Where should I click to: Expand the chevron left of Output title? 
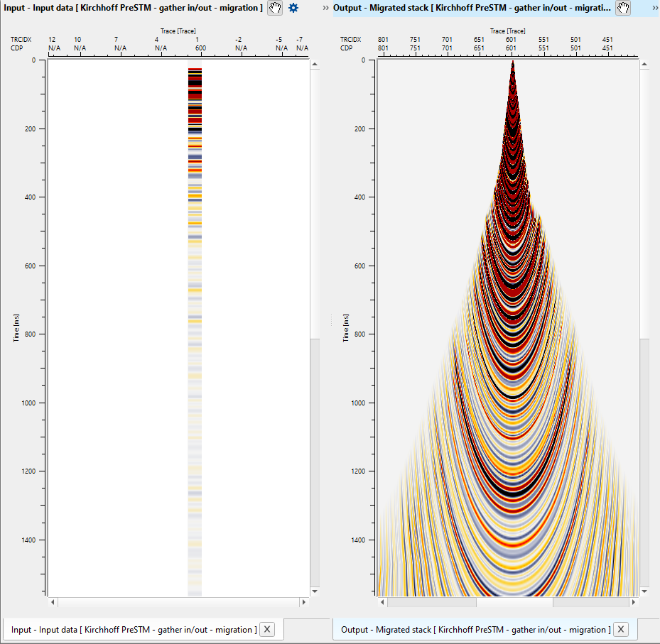326,8
